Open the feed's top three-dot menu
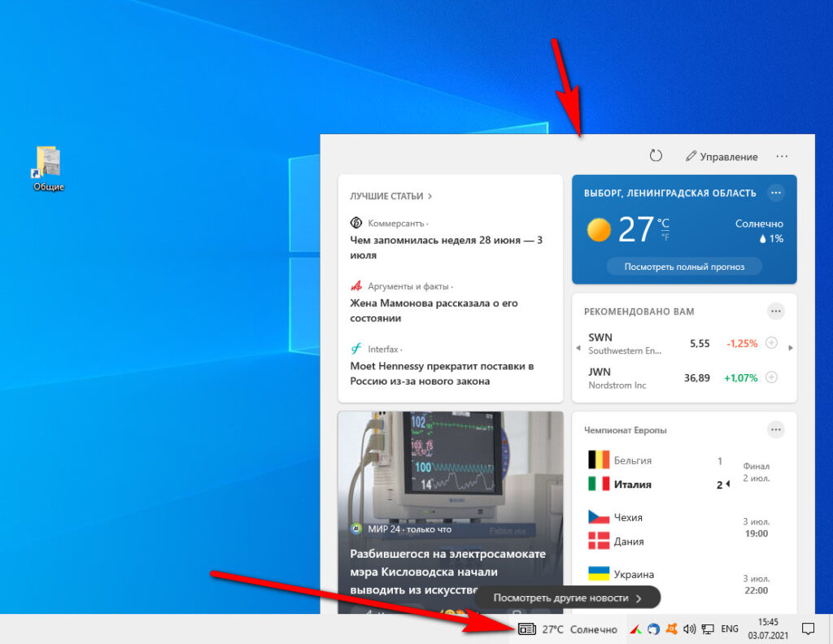 pos(782,156)
